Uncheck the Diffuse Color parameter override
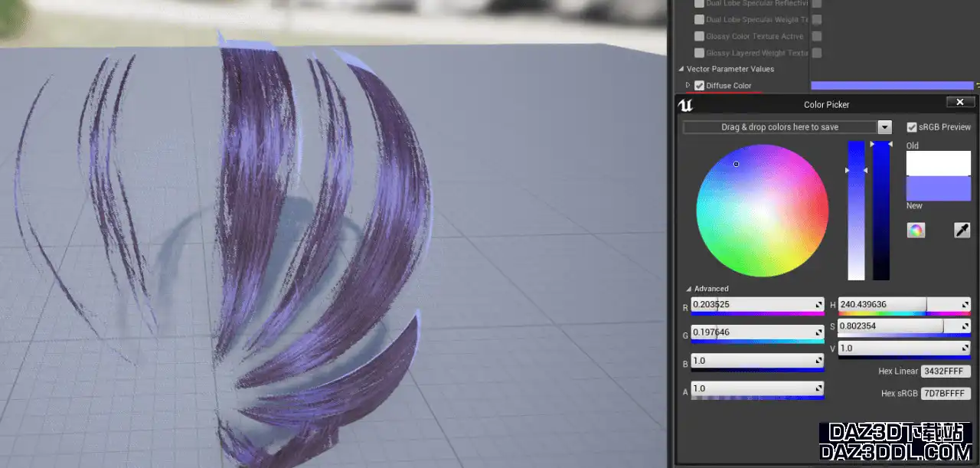Screen dimensions: 980x468 699,86
